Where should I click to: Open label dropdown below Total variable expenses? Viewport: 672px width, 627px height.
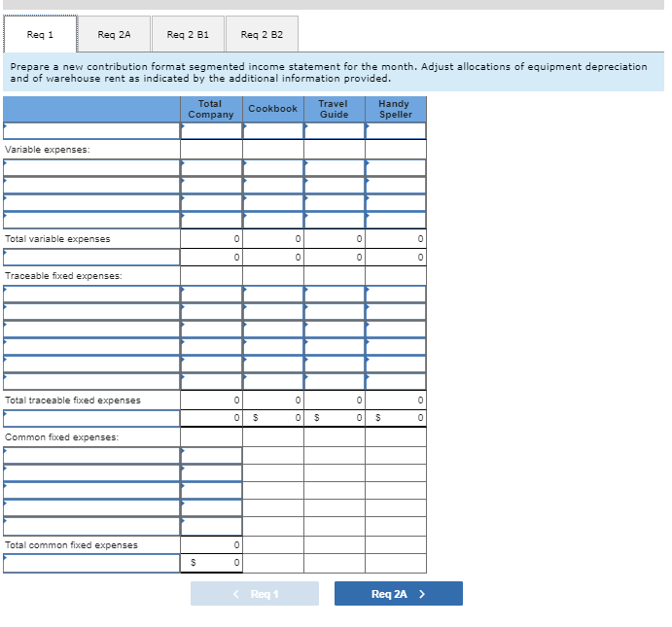91,257
